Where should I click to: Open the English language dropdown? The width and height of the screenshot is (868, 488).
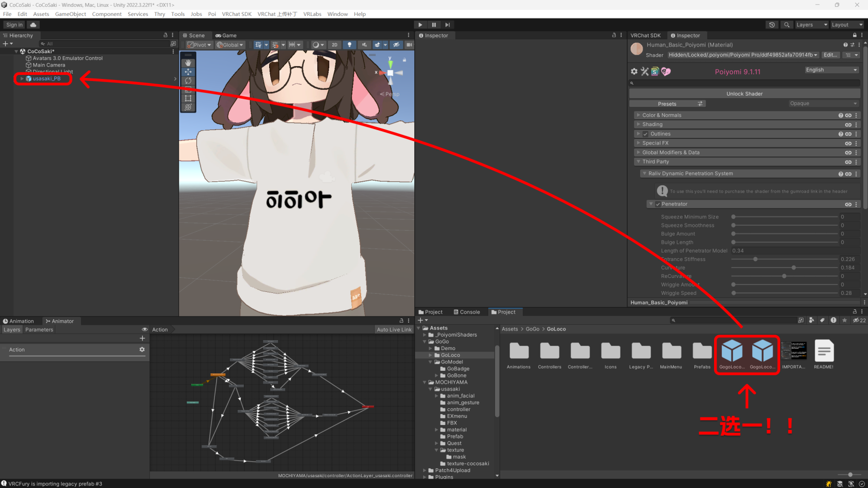pyautogui.click(x=831, y=70)
